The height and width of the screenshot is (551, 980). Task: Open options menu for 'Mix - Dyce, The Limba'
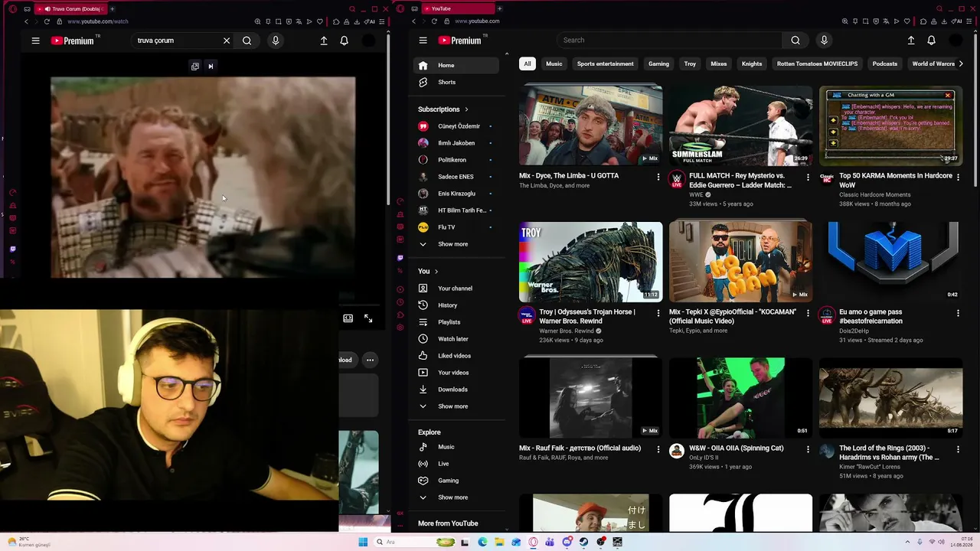click(658, 177)
